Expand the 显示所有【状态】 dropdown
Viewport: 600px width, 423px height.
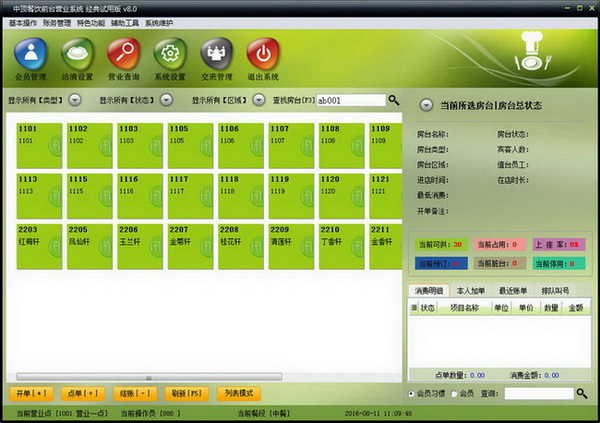coord(166,100)
